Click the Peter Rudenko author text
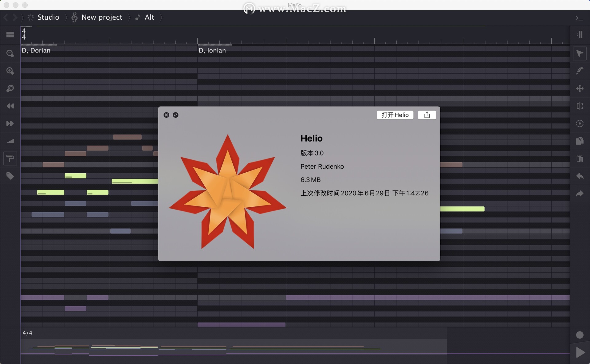Image resolution: width=590 pixels, height=364 pixels. (322, 166)
